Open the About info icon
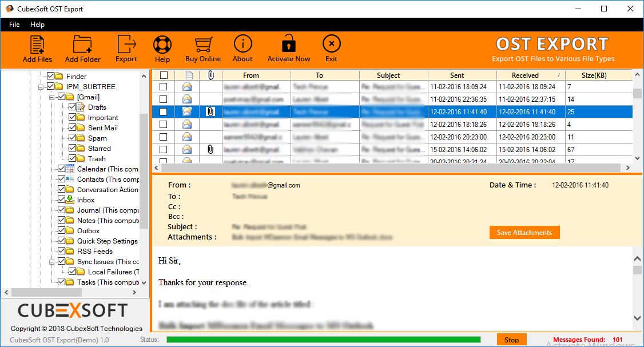 coord(243,44)
